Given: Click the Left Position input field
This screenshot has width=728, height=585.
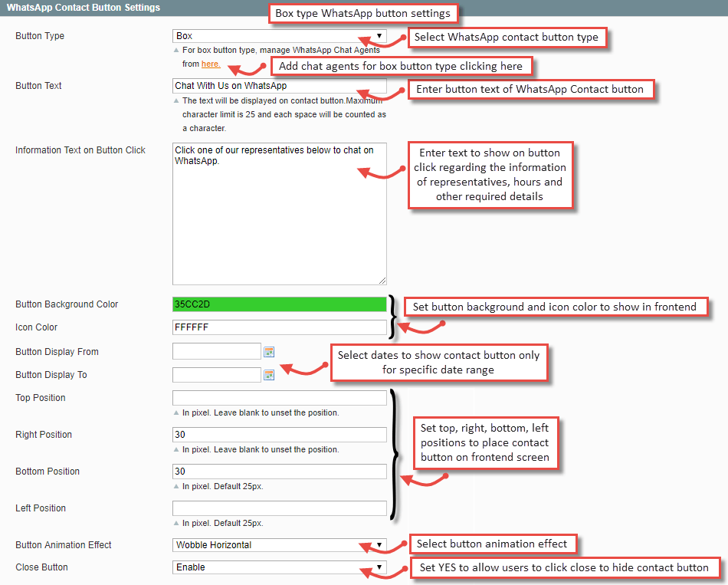Looking at the screenshot, I should [280, 508].
